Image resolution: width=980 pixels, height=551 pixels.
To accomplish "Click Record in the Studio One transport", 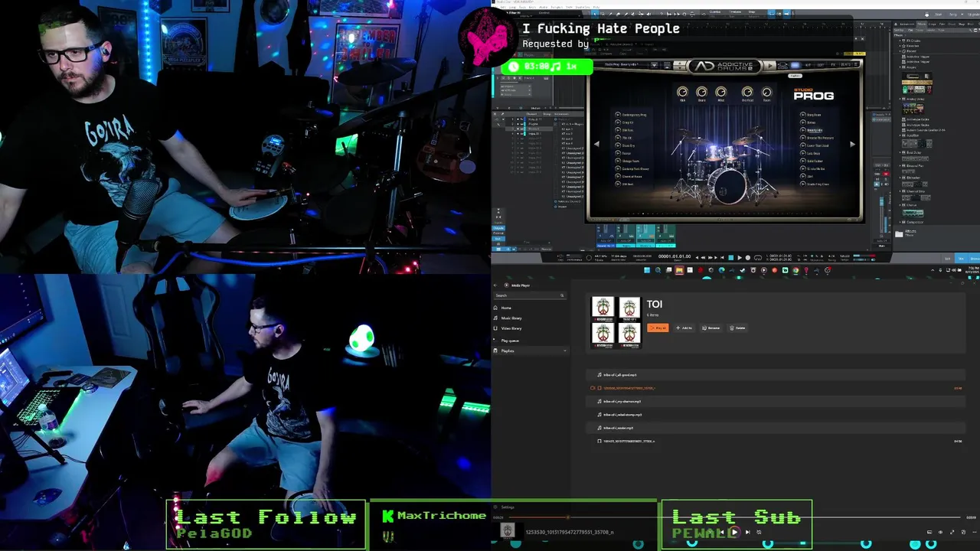I will (x=747, y=257).
